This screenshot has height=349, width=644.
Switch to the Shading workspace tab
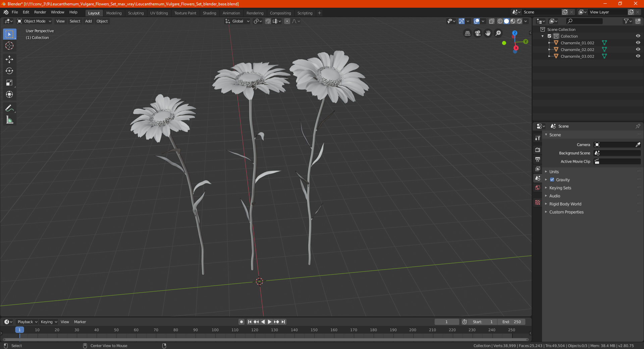[209, 13]
